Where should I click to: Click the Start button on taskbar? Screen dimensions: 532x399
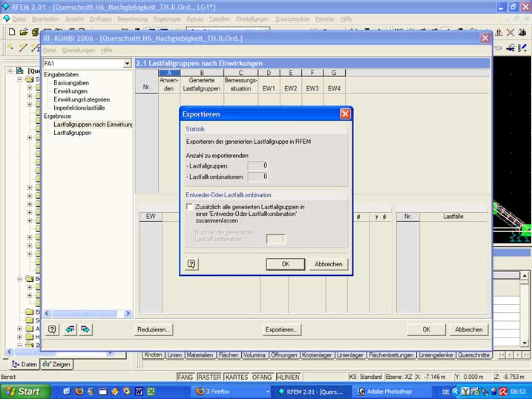25,392
